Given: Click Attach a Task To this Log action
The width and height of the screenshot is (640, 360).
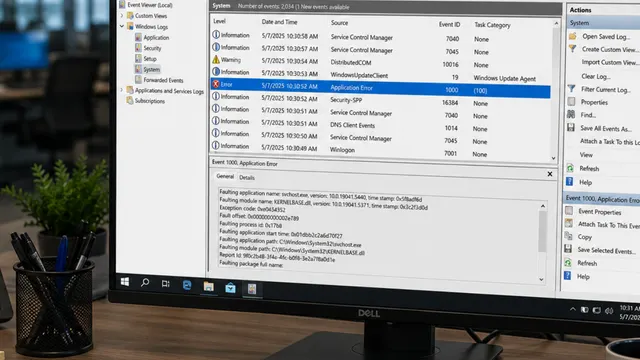Looking at the screenshot, I should point(610,142).
